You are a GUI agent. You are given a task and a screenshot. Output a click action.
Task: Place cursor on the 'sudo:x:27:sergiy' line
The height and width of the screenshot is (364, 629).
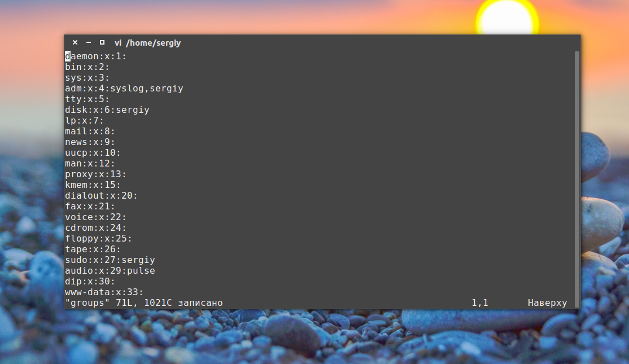(x=110, y=260)
